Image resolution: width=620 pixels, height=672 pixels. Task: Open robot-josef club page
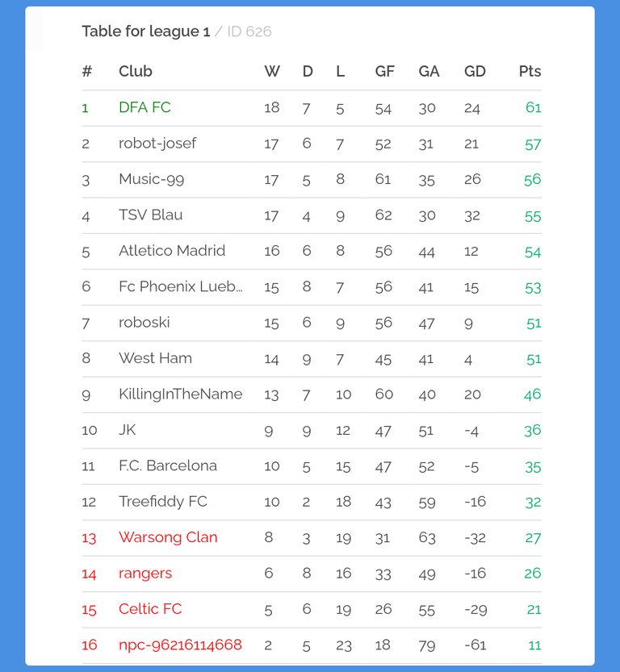click(157, 143)
